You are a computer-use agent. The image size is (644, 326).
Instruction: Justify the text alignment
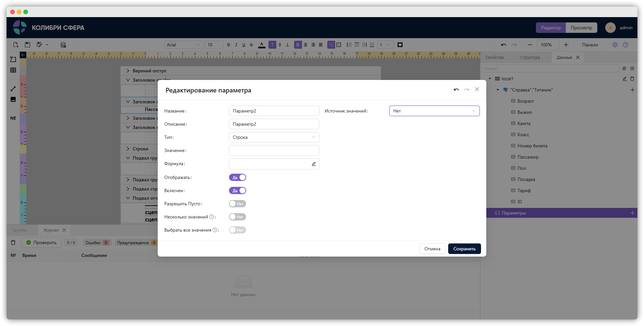tap(321, 45)
